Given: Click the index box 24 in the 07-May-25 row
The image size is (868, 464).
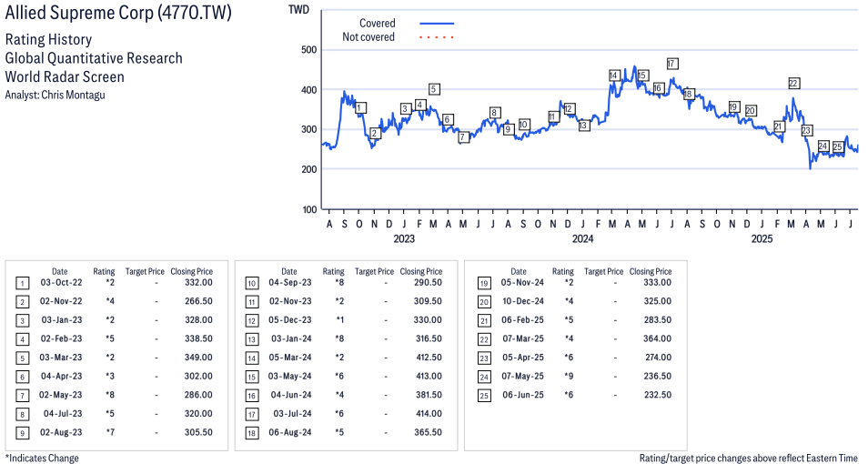Looking at the screenshot, I should pos(484,377).
